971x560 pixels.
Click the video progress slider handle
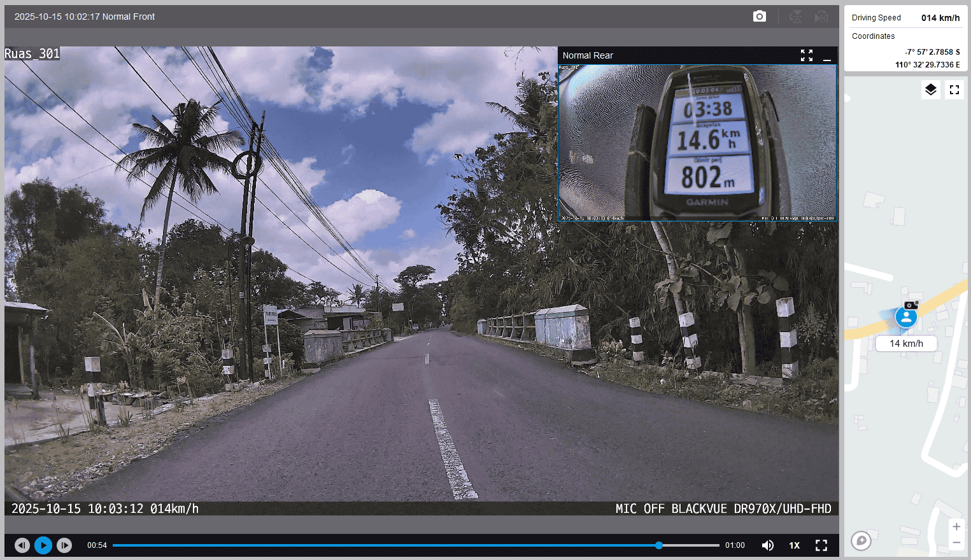coord(659,545)
